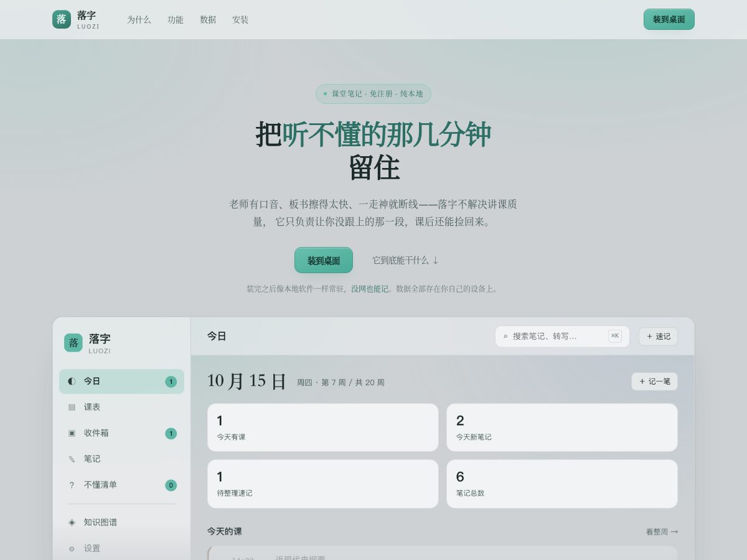Click the 不懂清单 badge count 0
The height and width of the screenshot is (560, 747).
tap(171, 485)
